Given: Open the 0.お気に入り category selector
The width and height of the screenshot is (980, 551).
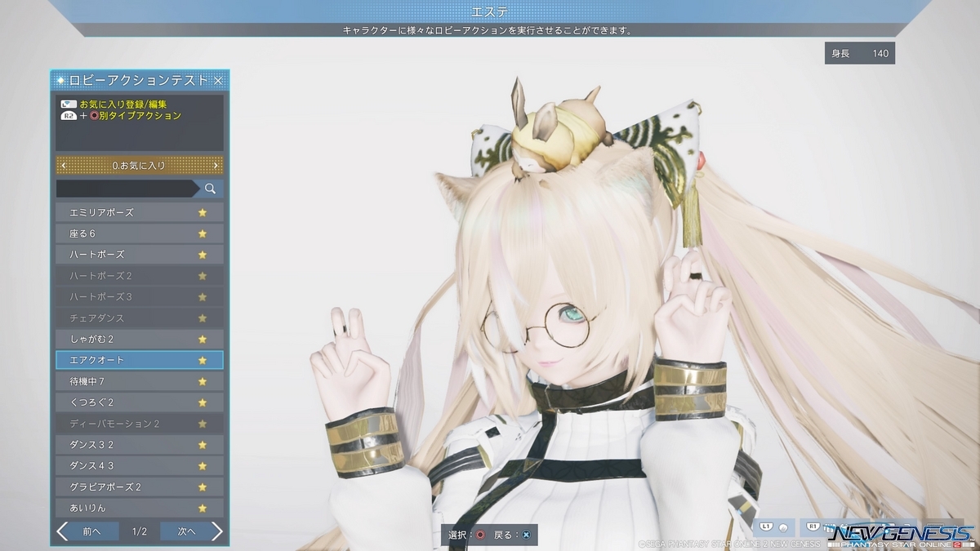Looking at the screenshot, I should click(x=140, y=166).
